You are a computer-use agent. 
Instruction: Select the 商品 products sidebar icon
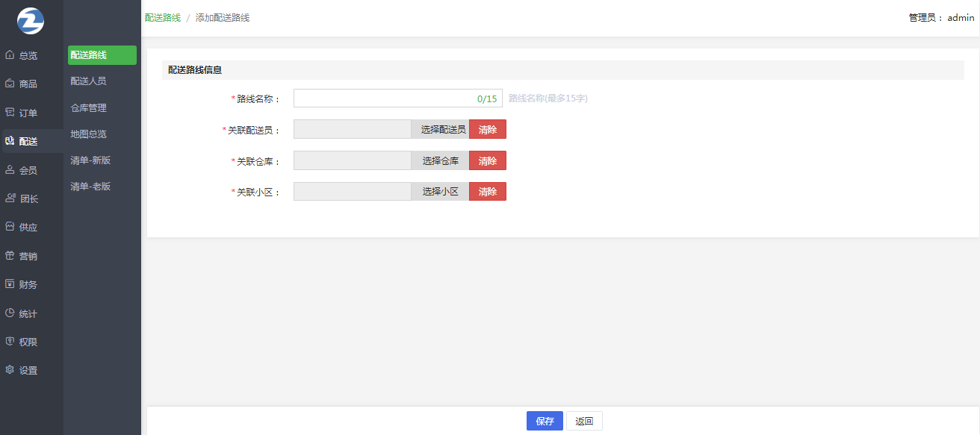coord(10,84)
